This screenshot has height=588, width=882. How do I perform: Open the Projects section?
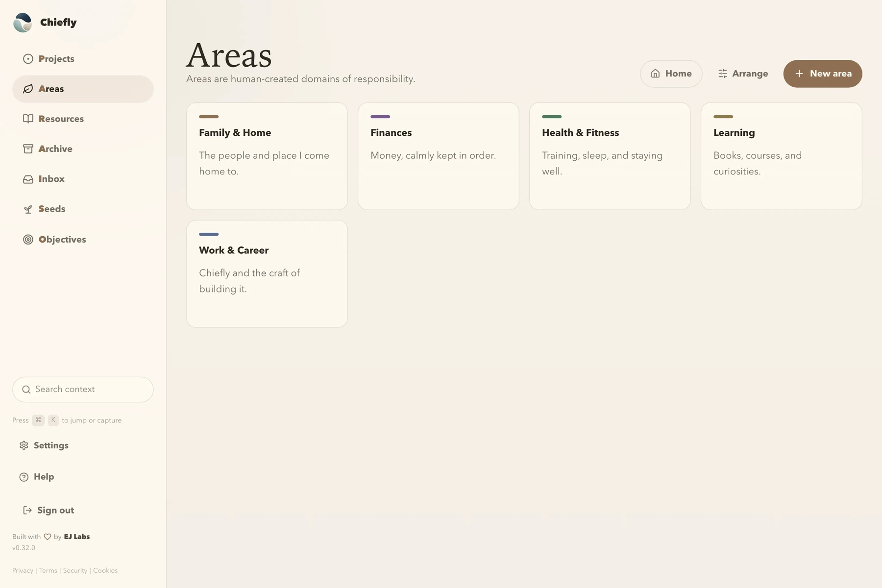pos(83,59)
